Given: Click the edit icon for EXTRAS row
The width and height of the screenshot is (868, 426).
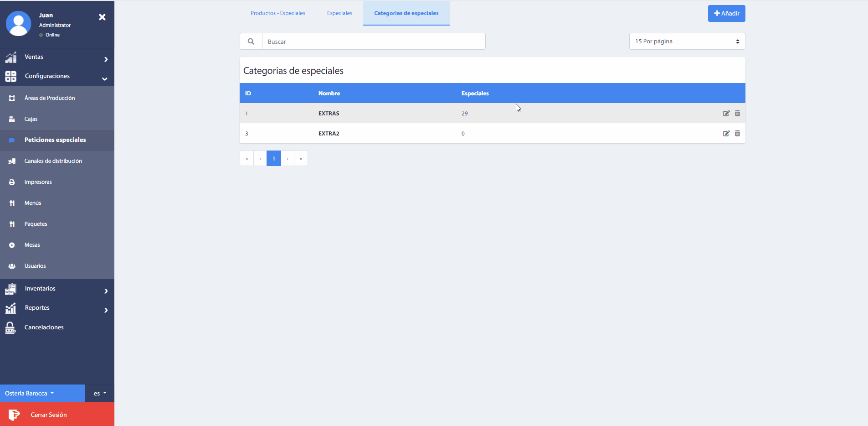Looking at the screenshot, I should (x=726, y=114).
